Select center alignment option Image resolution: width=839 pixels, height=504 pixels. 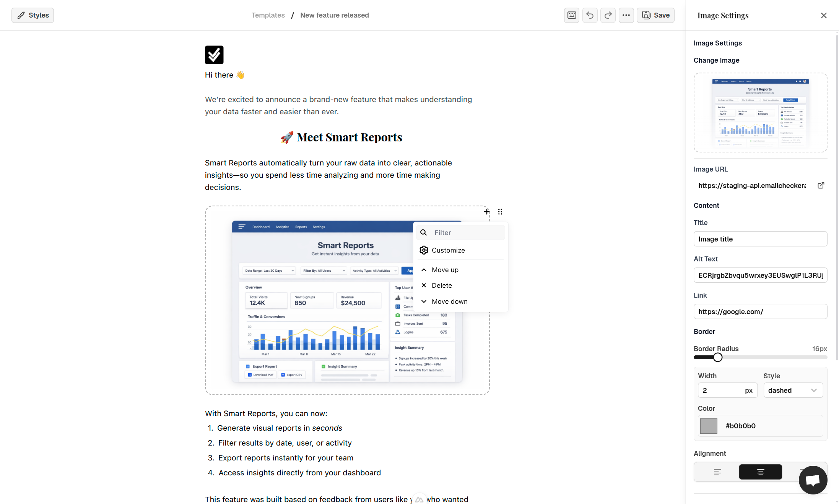pyautogui.click(x=760, y=472)
